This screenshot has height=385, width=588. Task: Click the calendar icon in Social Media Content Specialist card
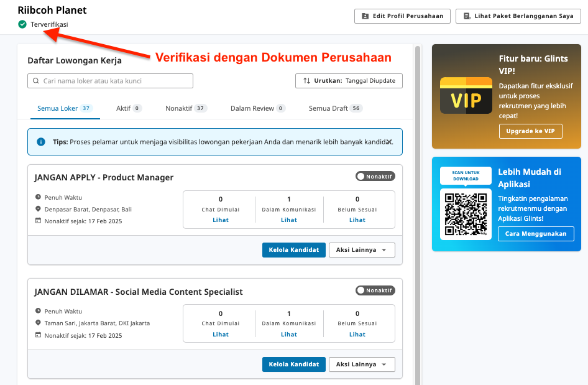click(x=38, y=335)
